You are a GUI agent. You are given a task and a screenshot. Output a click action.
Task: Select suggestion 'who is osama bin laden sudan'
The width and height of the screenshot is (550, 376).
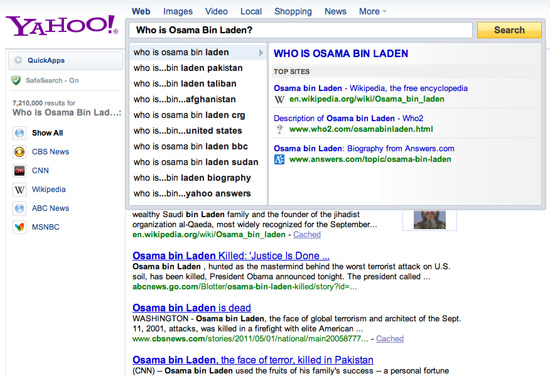coord(198,162)
